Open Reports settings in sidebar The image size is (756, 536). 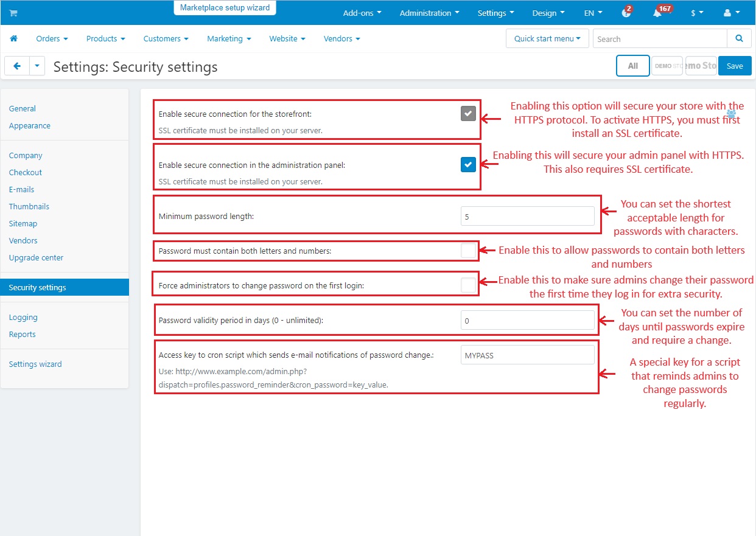(x=23, y=334)
